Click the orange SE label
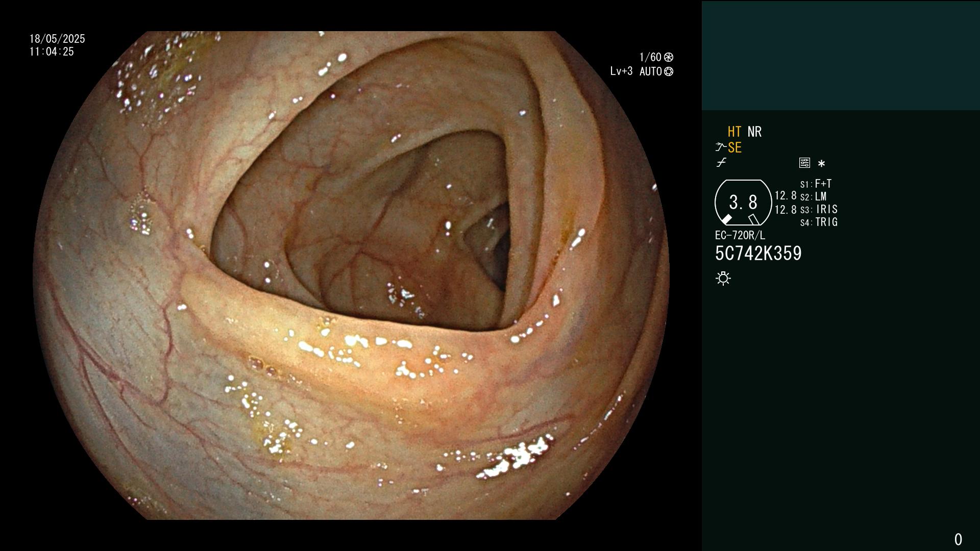The image size is (980, 551). coord(734,147)
